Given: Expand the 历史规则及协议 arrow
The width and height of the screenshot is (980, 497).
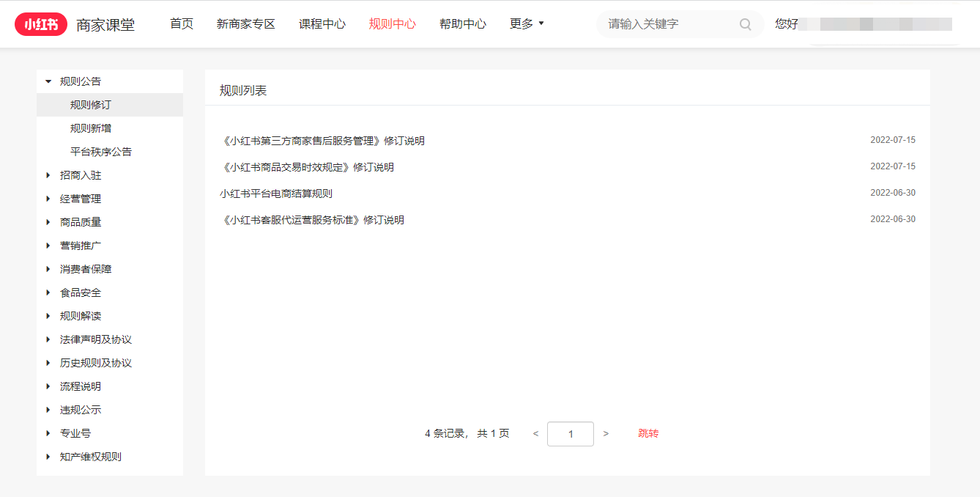Looking at the screenshot, I should click(48, 363).
